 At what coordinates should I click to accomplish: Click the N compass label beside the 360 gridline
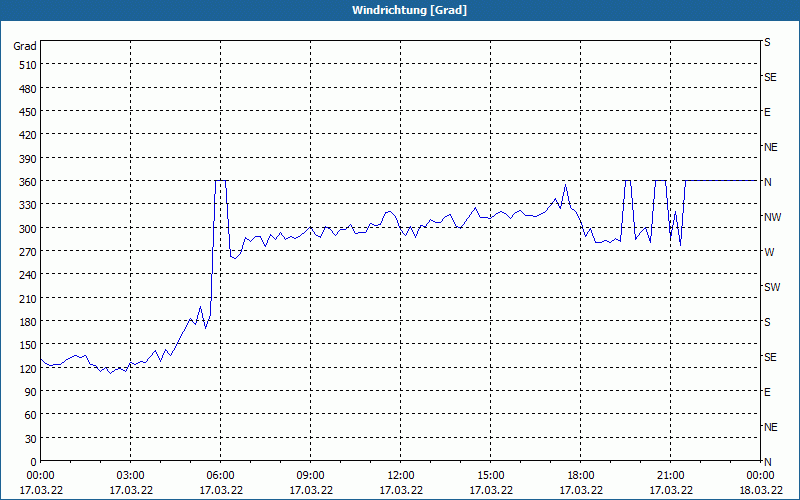pos(767,182)
